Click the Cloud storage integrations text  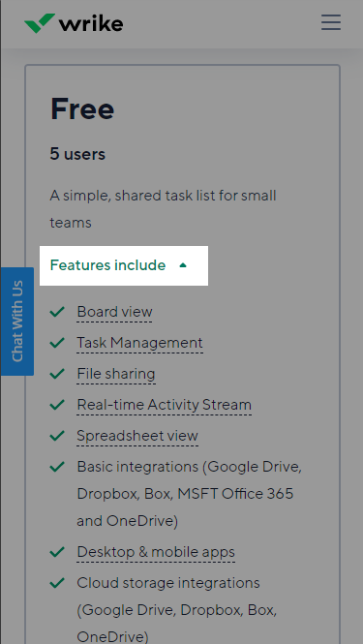177,610
